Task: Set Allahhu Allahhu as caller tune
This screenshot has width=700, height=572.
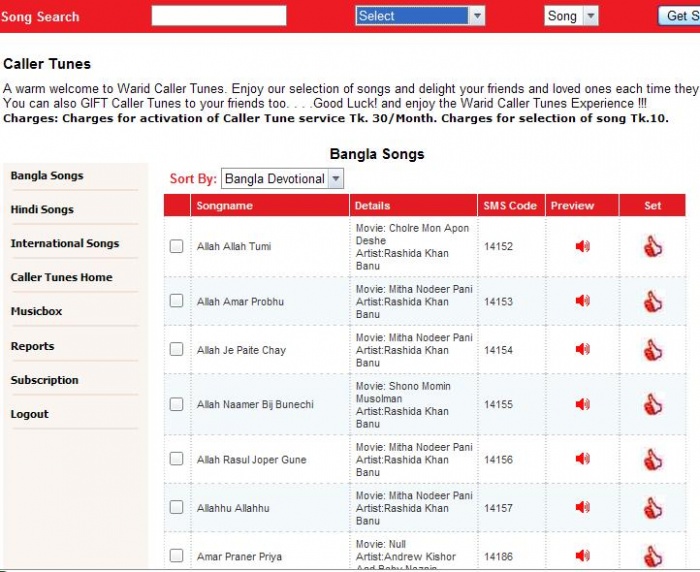Action: 653,508
